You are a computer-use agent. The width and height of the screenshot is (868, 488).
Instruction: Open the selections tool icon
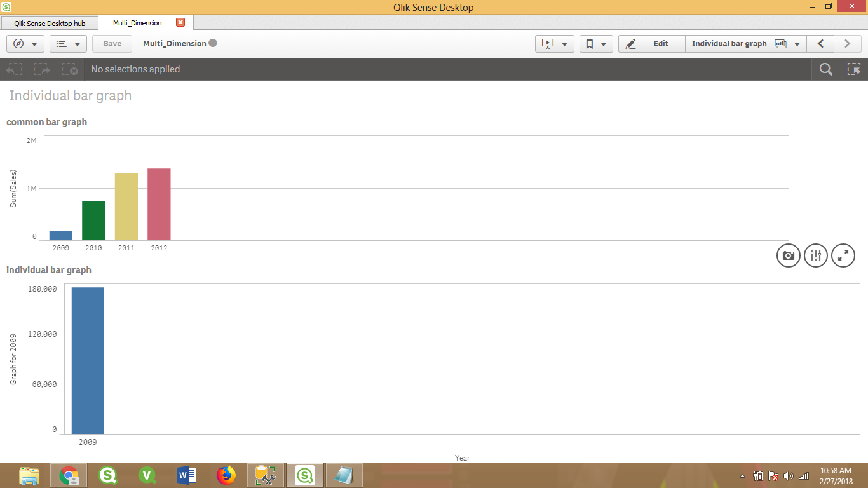click(855, 69)
